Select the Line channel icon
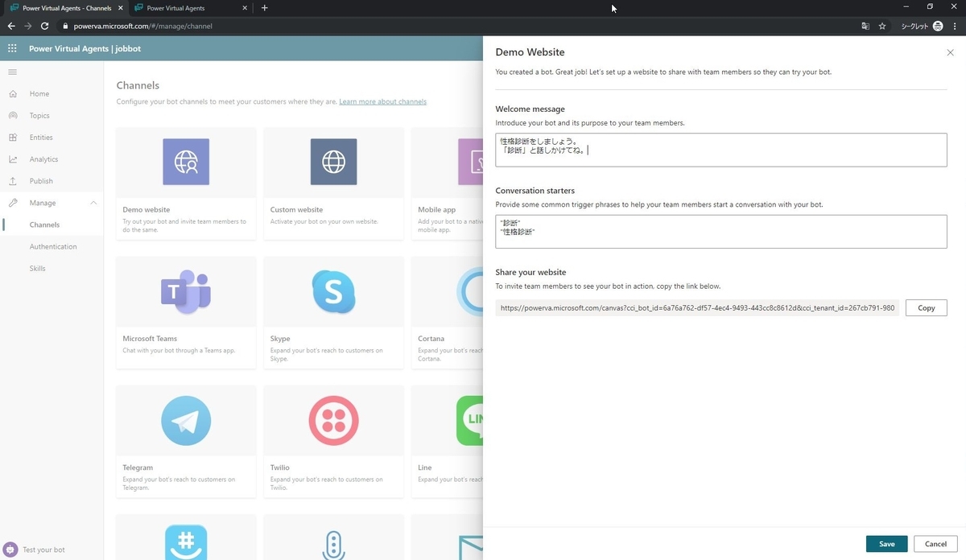The image size is (966, 560). click(x=470, y=420)
